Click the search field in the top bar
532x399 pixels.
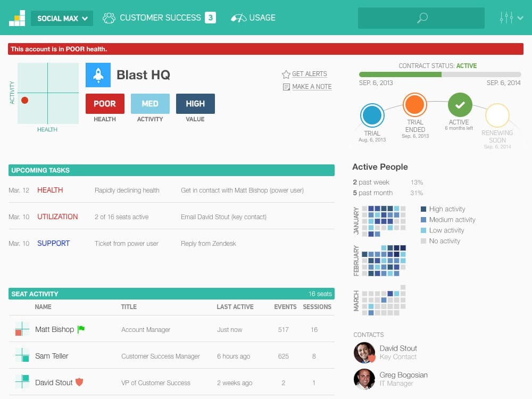[x=421, y=18]
